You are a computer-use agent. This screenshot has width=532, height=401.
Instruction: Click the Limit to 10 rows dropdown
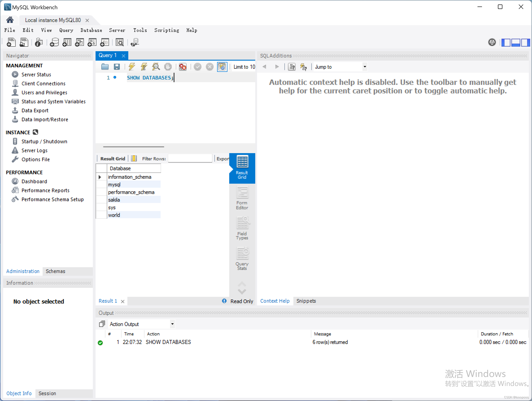pos(244,67)
